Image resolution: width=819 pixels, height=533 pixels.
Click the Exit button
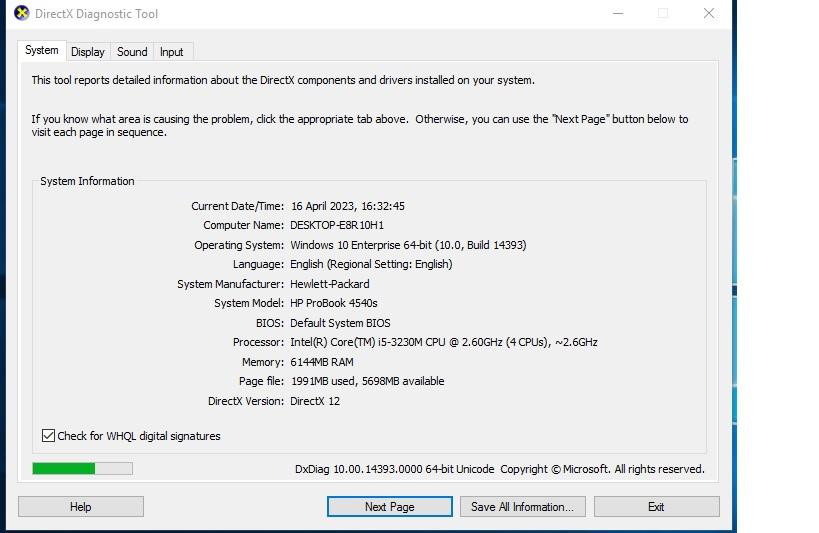click(x=657, y=506)
